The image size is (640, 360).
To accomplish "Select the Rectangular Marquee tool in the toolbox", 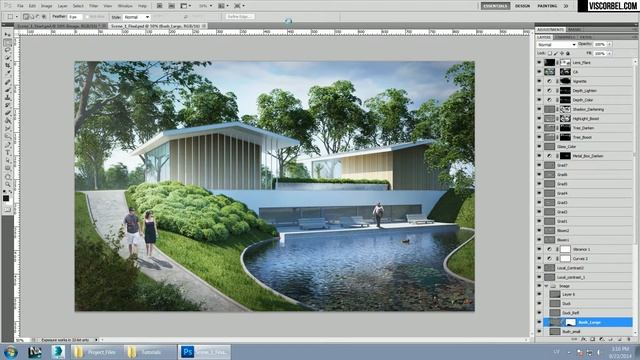I will 7,43.
